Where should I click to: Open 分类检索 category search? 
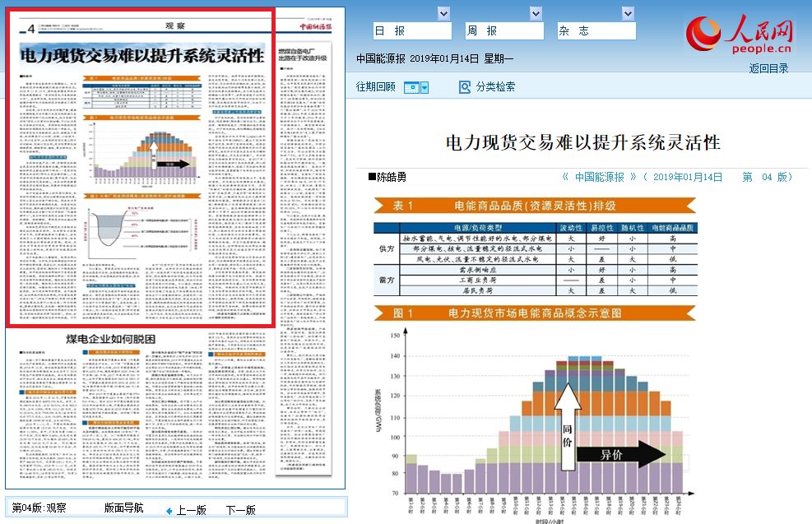coord(495,86)
